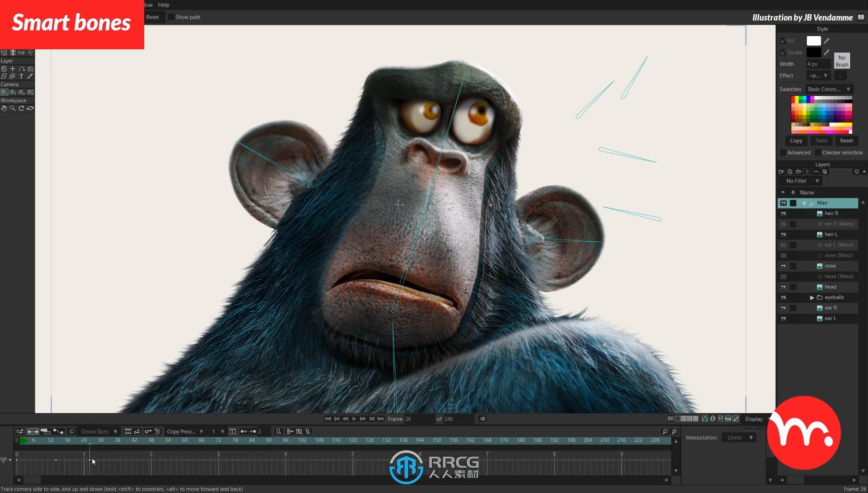Viewport: 868px width, 493px height.
Task: Zoom in the timeline with the plus magnifier
Action: coord(675,431)
